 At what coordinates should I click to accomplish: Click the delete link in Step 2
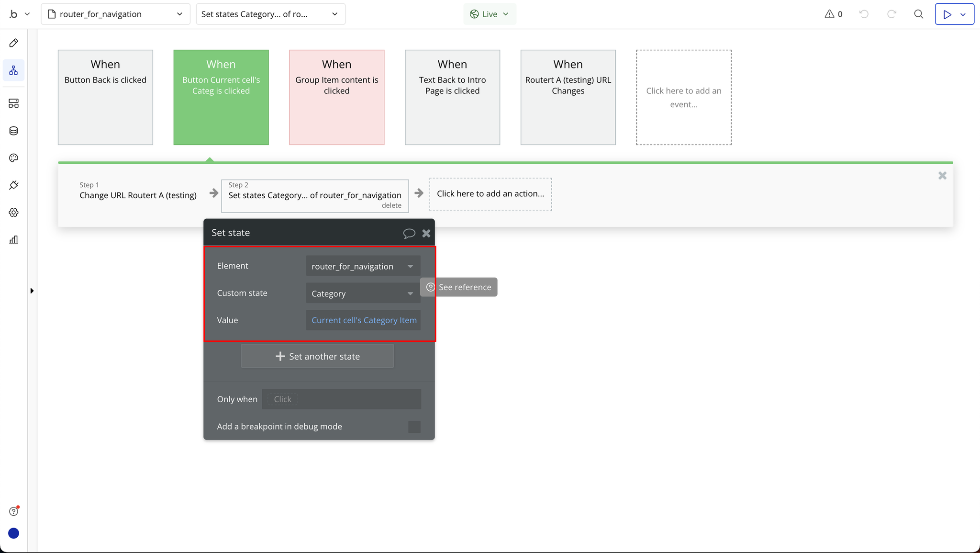[x=391, y=205]
